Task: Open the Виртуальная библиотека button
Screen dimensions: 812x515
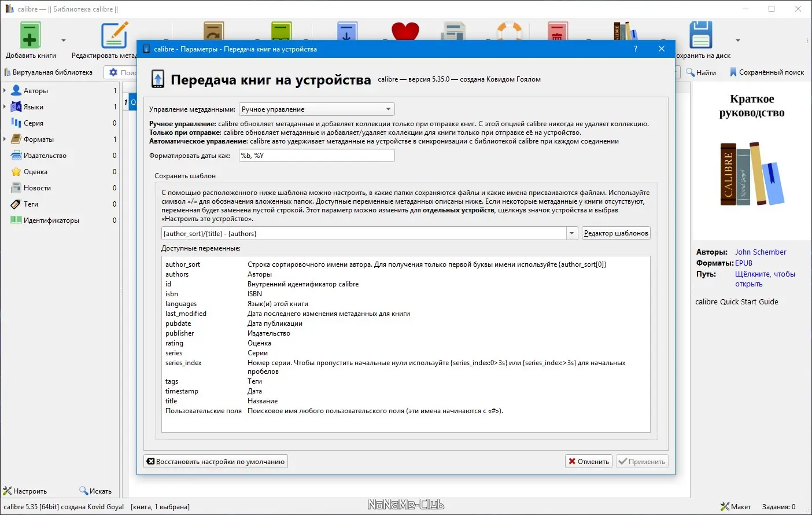Action: point(49,72)
